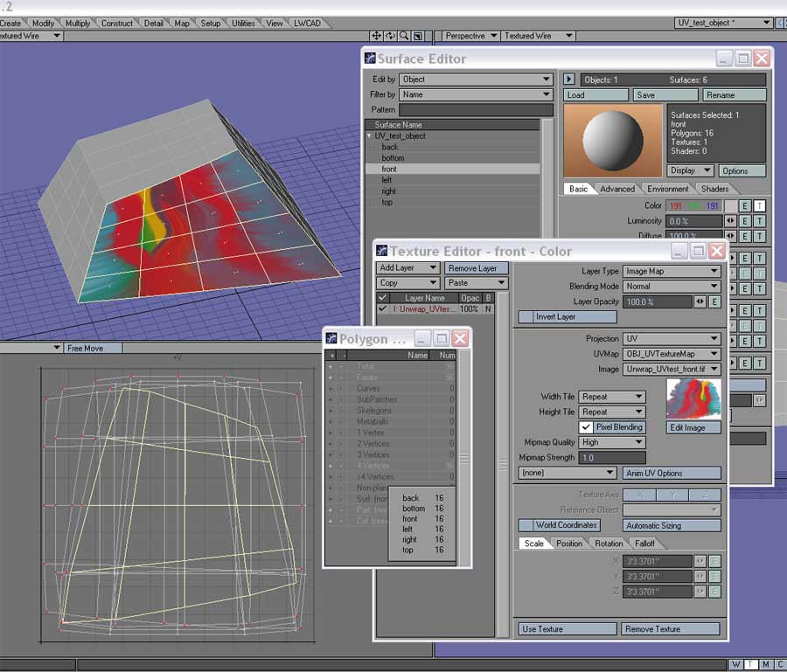This screenshot has width=787, height=672.
Task: Open Mipmap Quality High dropdown
Action: (x=612, y=442)
